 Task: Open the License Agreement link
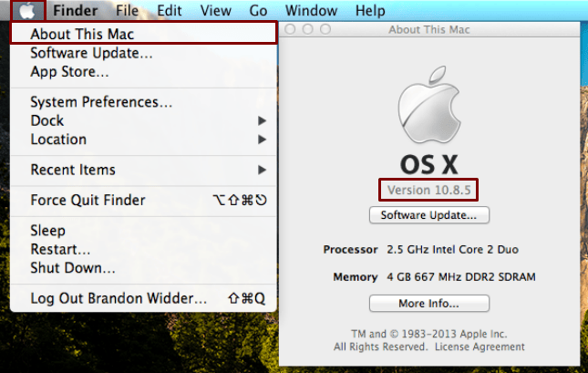pos(480,347)
